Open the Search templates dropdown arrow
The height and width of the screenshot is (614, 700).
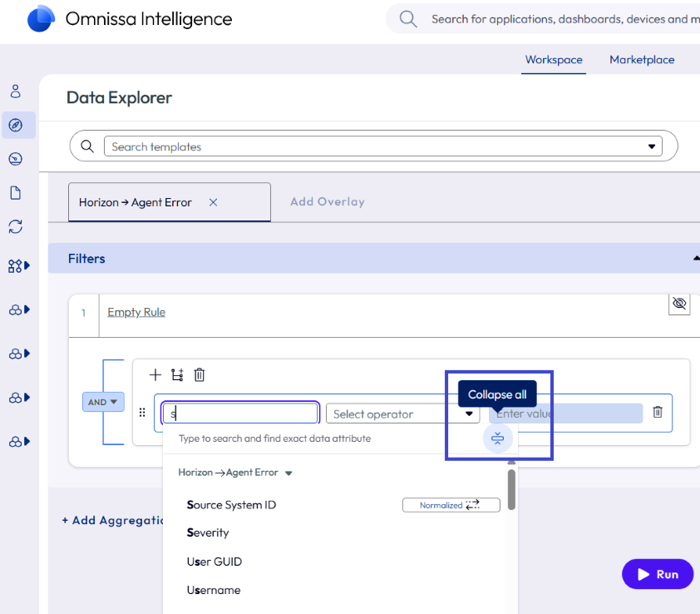[652, 146]
